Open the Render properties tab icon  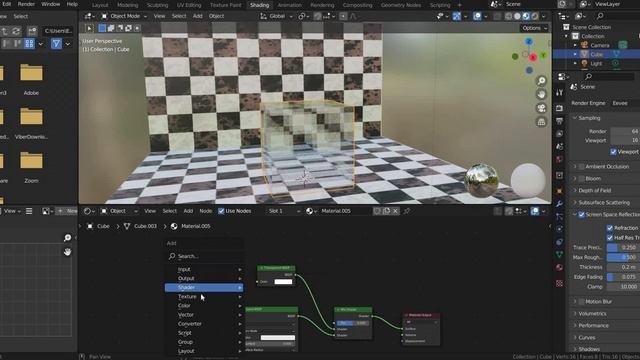(560, 108)
